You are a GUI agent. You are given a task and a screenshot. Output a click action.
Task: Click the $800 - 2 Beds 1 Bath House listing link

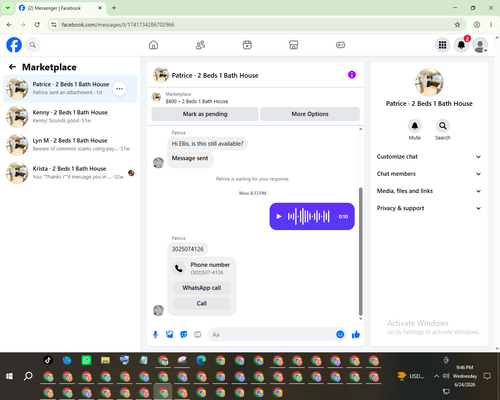click(x=197, y=101)
